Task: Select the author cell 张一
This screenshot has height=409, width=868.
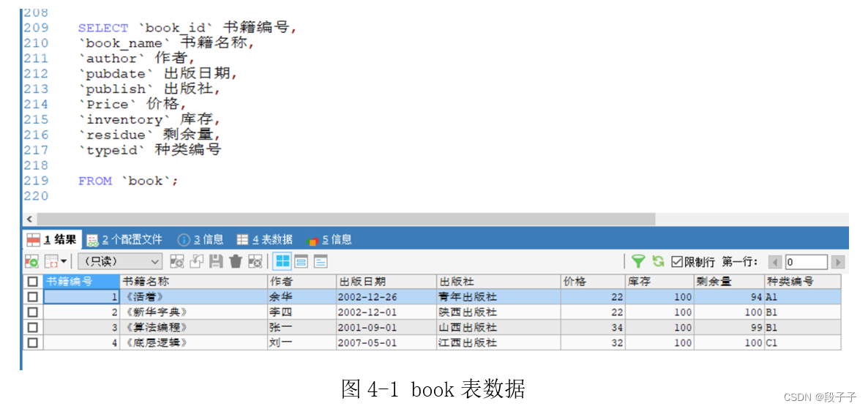Action: coord(302,327)
